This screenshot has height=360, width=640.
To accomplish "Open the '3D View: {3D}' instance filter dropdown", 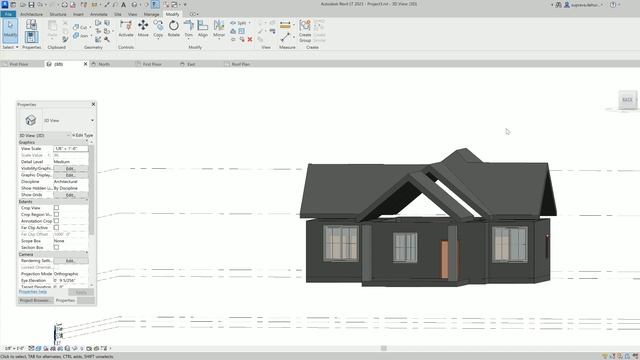I will (69, 135).
